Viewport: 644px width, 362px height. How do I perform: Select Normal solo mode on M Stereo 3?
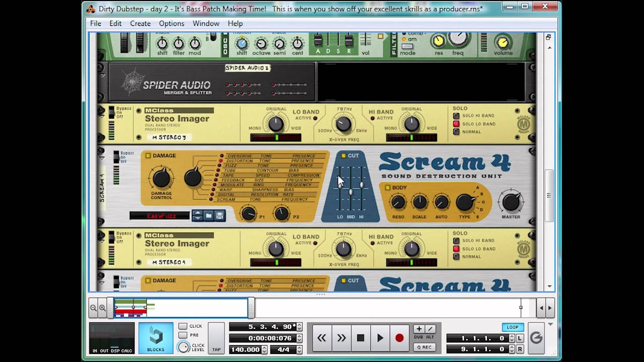[x=456, y=132]
